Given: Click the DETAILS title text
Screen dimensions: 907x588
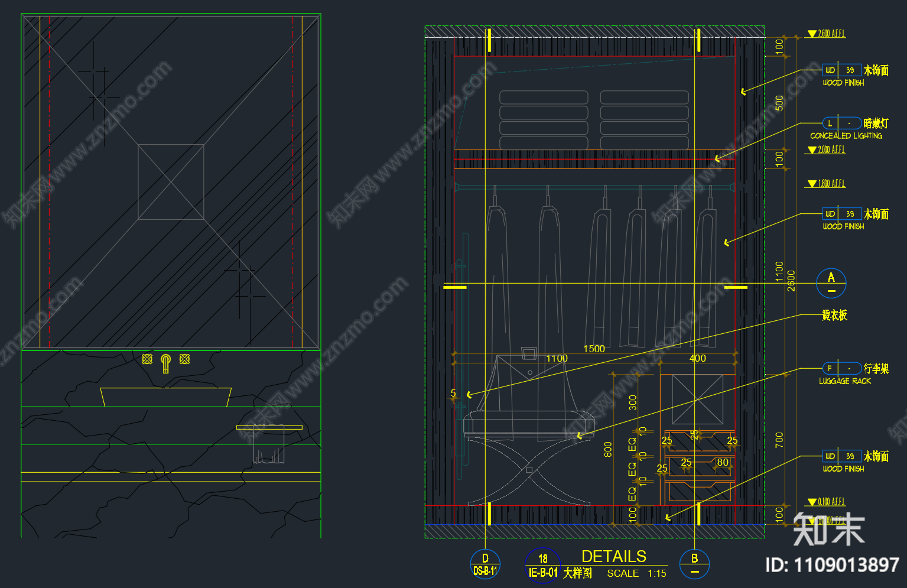Looking at the screenshot, I should [614, 556].
